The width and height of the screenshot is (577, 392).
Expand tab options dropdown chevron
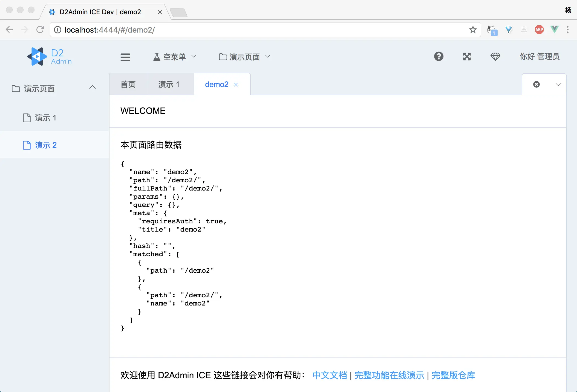tap(558, 84)
